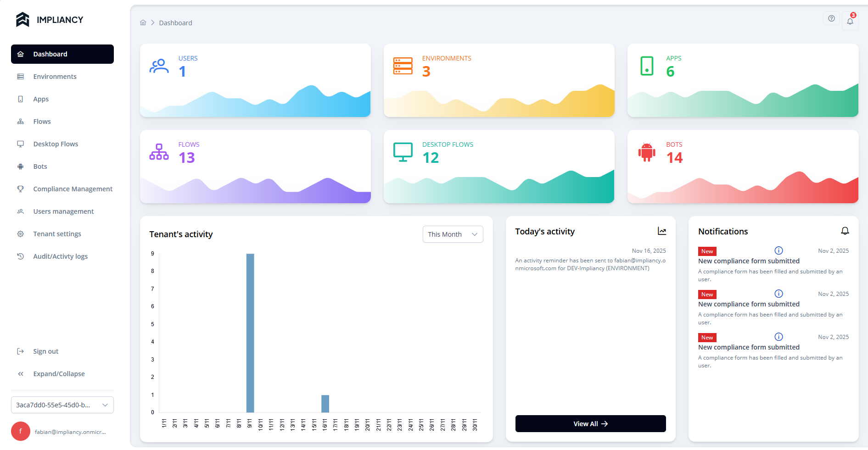Viewport: 868px width, 450px height.
Task: Open the notifications bell with badge
Action: [850, 21]
